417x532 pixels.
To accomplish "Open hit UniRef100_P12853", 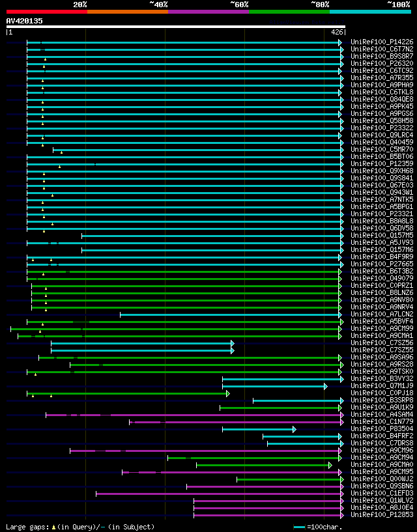I will 382,514.
